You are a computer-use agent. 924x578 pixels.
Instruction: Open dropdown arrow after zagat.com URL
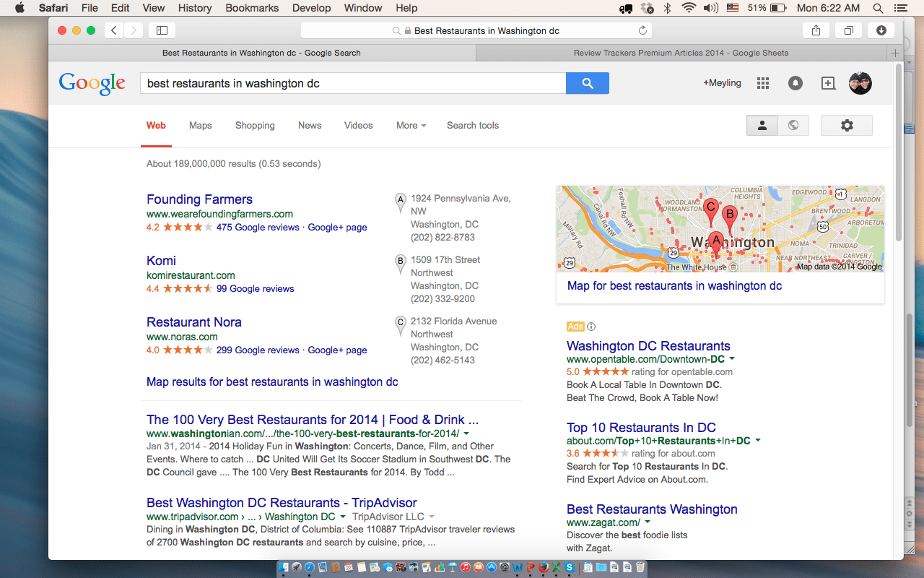[648, 522]
